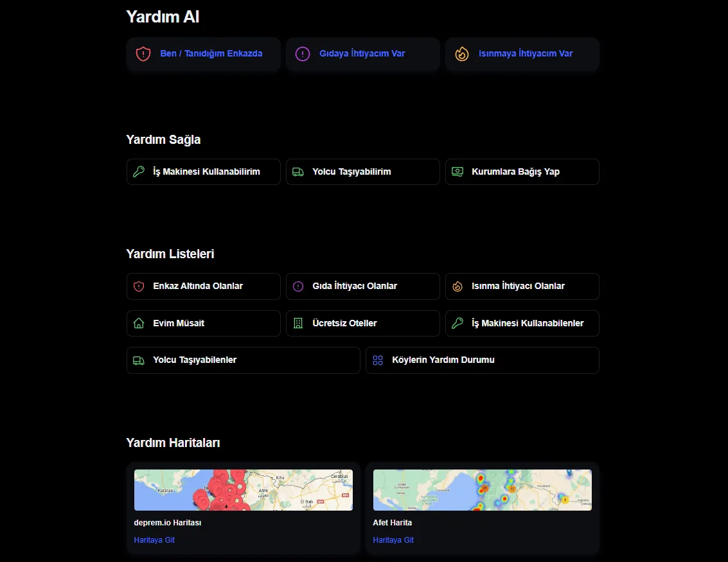Click the wrench icon beside İş Makinesi Kullanabilenler

(x=457, y=323)
